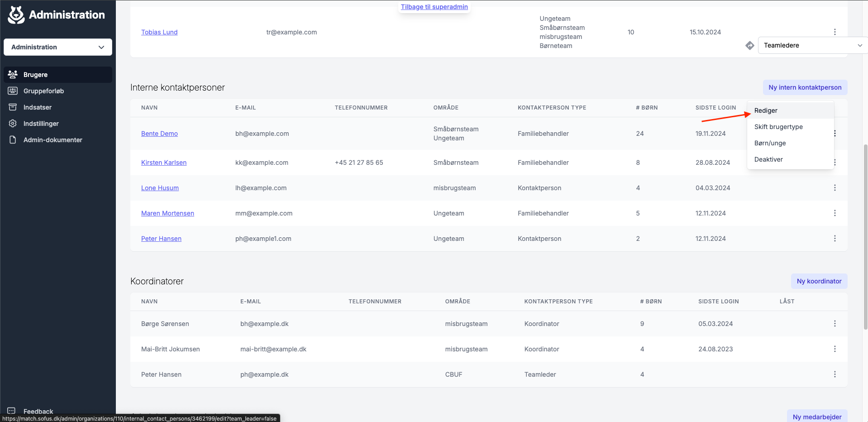Open the Teamledere dropdown
This screenshot has width=868, height=422.
[813, 45]
